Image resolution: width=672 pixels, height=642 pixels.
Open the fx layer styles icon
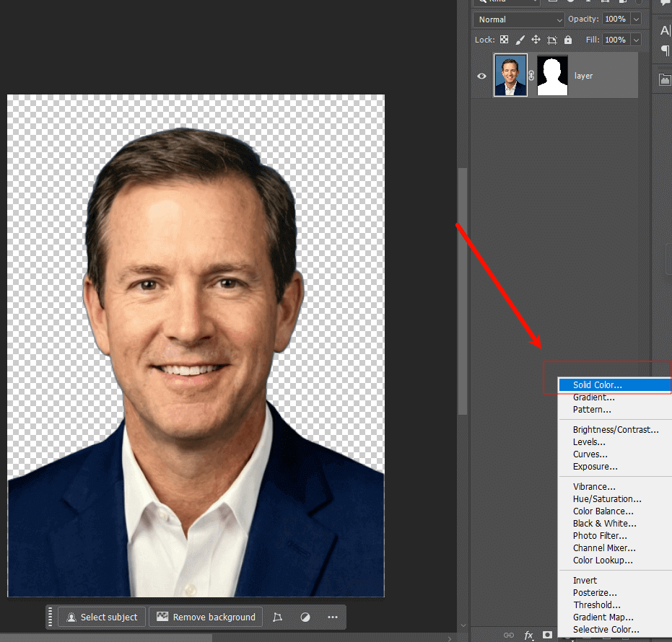coord(529,635)
